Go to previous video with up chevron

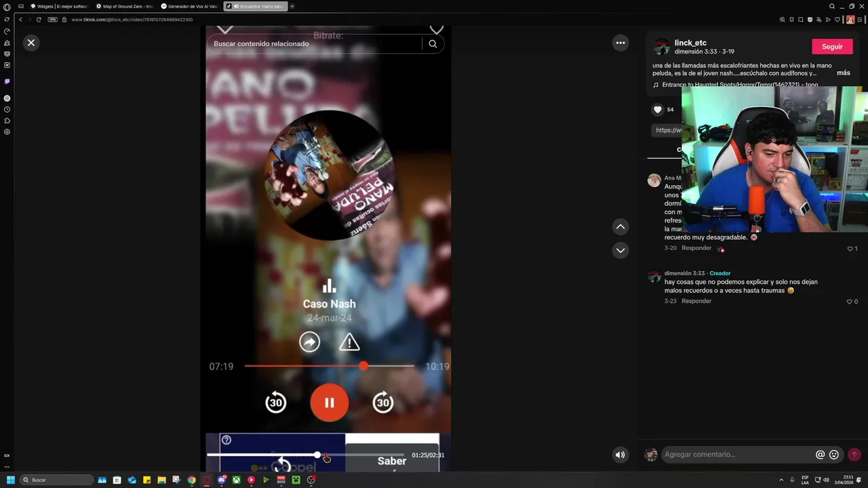click(620, 227)
